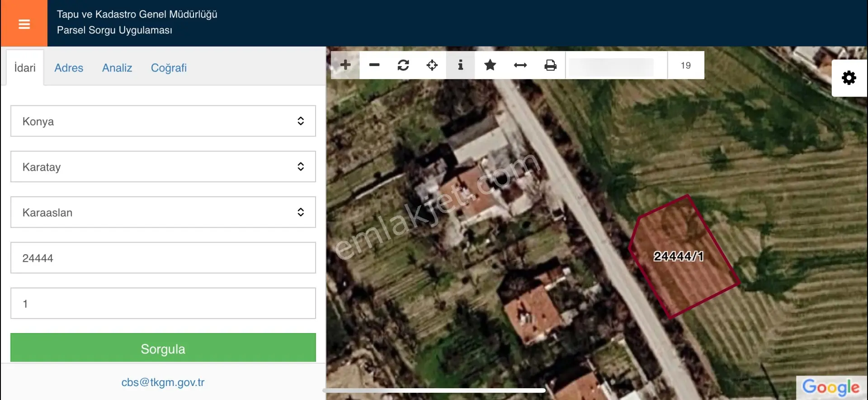Refresh the map with the circular arrows icon
The image size is (868, 400).
click(x=403, y=65)
